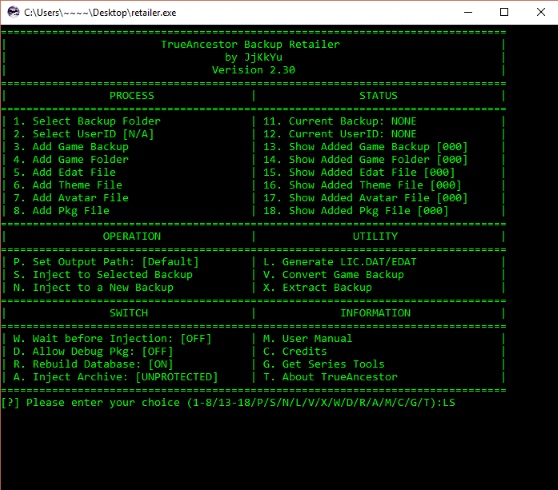Image resolution: width=558 pixels, height=490 pixels.
Task: Click the choice prompt input line
Action: [x=228, y=403]
